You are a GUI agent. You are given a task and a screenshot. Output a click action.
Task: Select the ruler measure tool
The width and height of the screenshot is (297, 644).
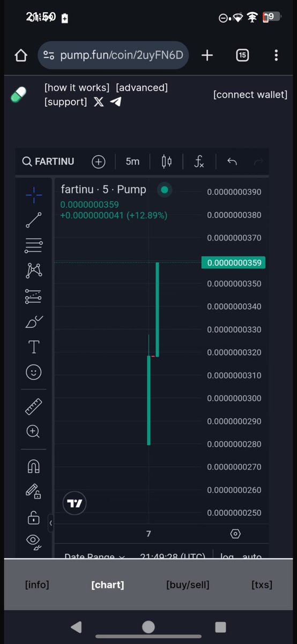click(34, 406)
